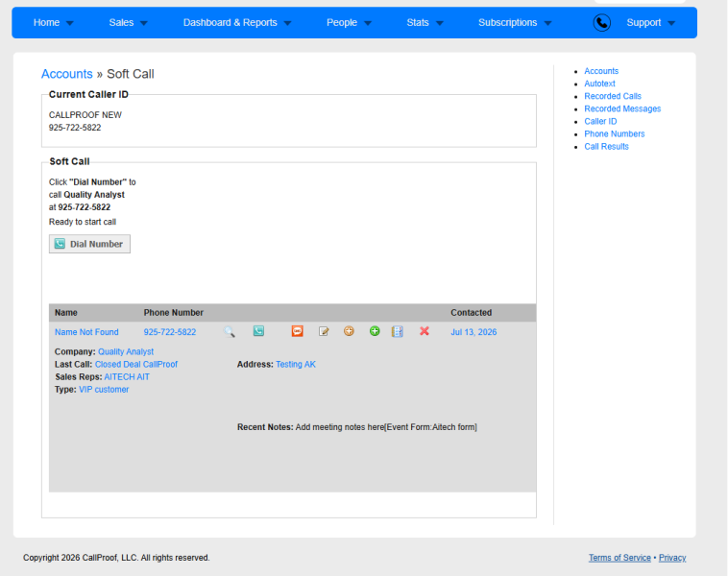The height and width of the screenshot is (576, 728).
Task: Open Accounts in the sidebar list
Action: pyautogui.click(x=601, y=71)
